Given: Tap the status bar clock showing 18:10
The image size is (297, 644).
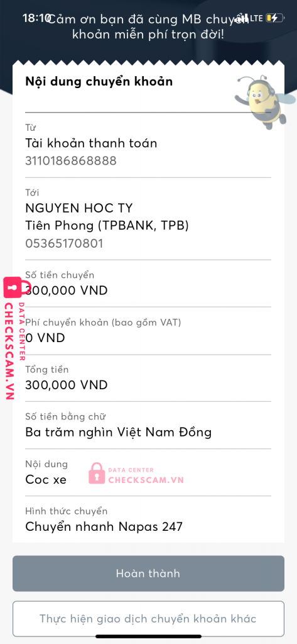Looking at the screenshot, I should pyautogui.click(x=35, y=18).
